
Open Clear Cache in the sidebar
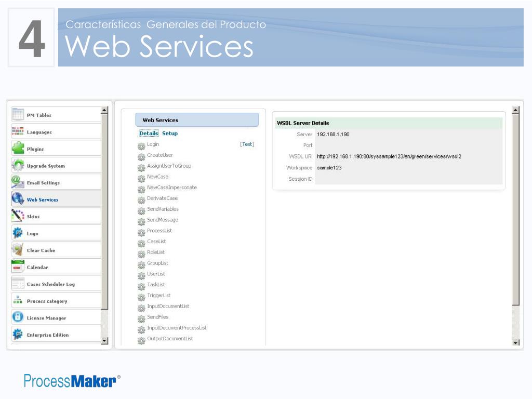pyautogui.click(x=56, y=250)
